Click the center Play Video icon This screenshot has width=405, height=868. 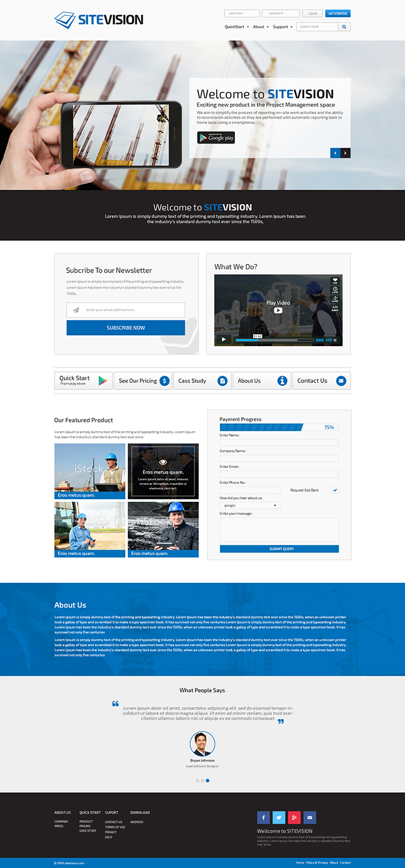[x=278, y=310]
